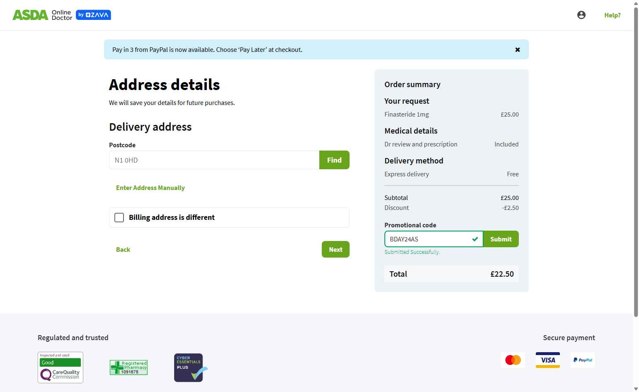The height and width of the screenshot is (392, 639).
Task: Click the Order summary heading
Action: coord(412,85)
